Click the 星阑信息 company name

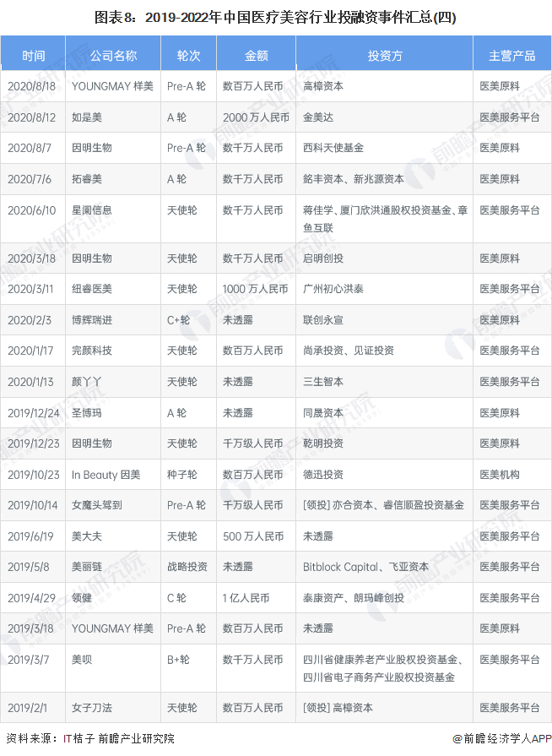point(92,210)
